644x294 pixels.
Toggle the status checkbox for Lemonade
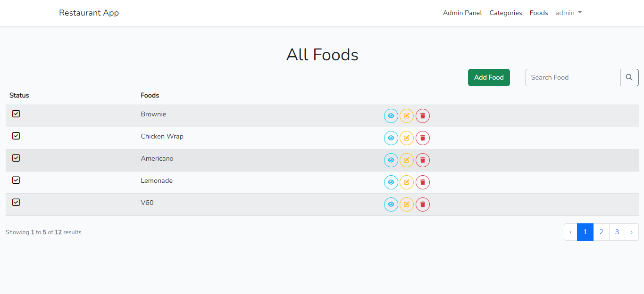pyautogui.click(x=16, y=180)
